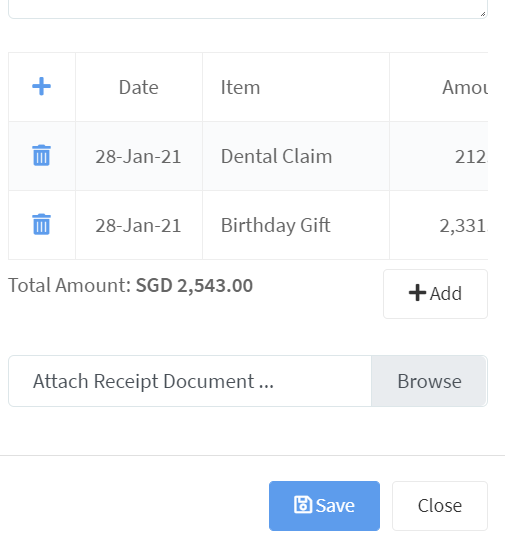
Task: Select the Item column header
Action: tap(296, 87)
